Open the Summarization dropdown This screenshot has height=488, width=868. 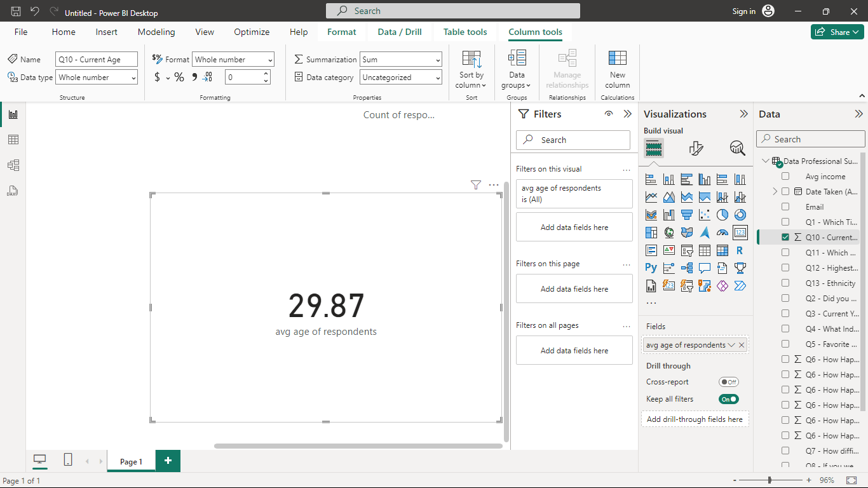[x=401, y=59]
